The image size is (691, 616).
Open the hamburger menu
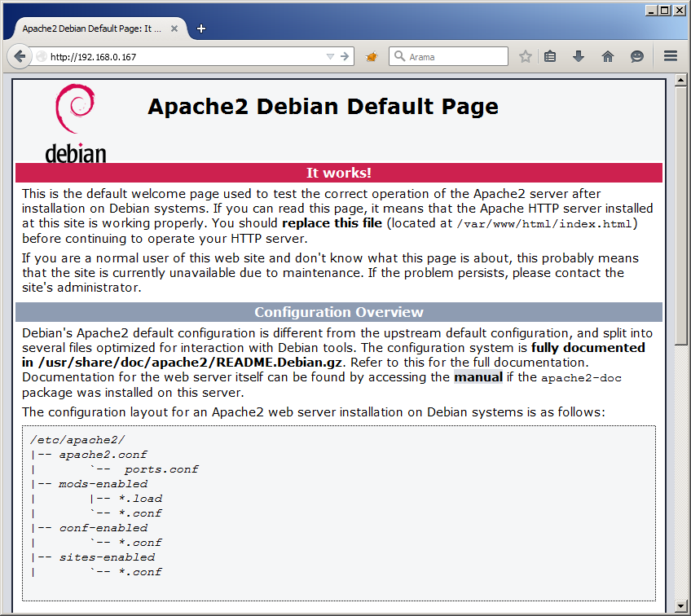click(671, 56)
